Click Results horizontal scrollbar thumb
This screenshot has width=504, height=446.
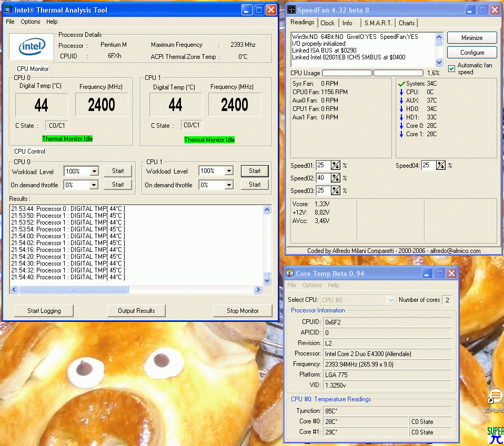tap(74, 289)
